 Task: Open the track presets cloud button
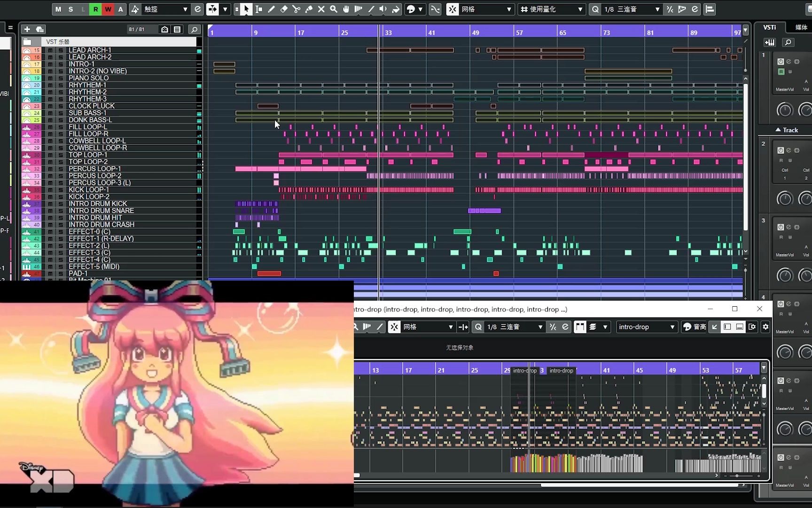(40, 29)
